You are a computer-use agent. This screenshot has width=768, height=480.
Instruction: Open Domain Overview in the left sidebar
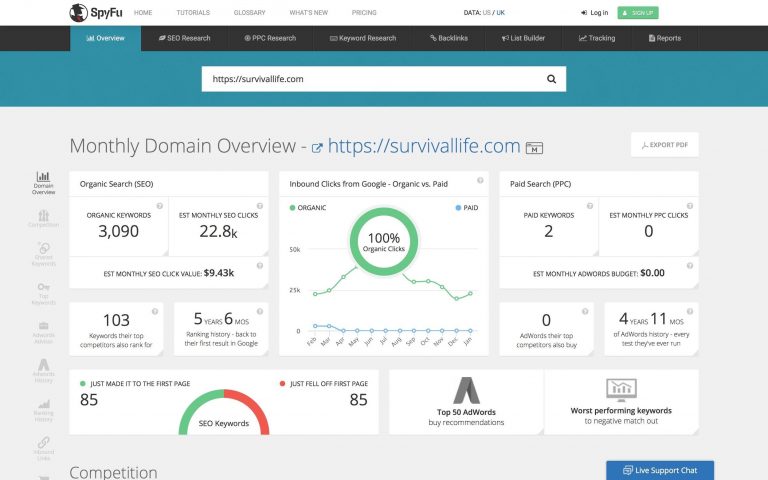(x=44, y=178)
